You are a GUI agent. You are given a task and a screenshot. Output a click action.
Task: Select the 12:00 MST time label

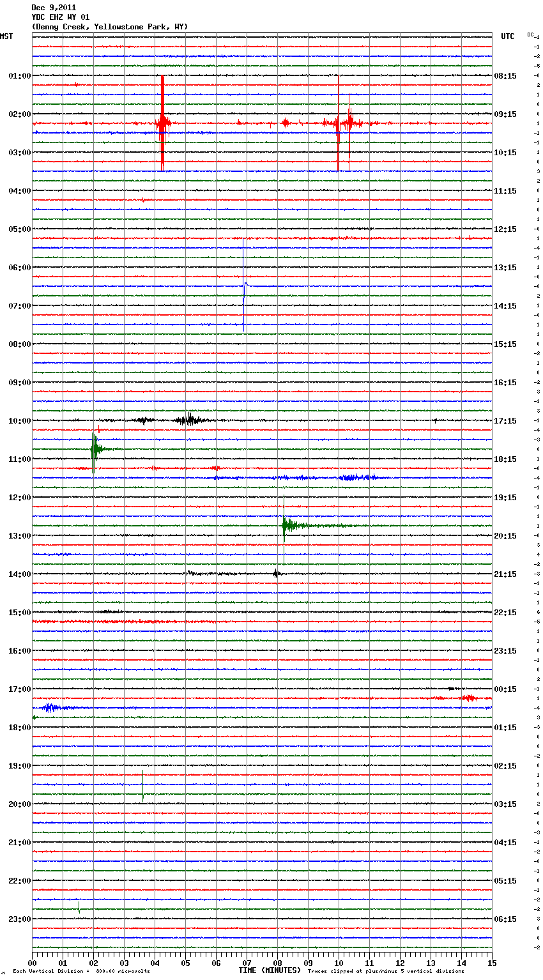tap(20, 498)
